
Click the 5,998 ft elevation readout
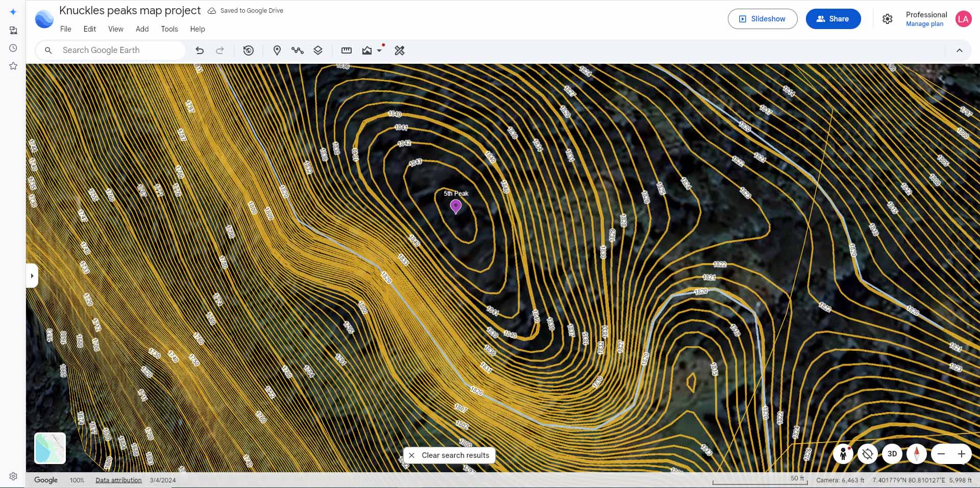point(961,480)
